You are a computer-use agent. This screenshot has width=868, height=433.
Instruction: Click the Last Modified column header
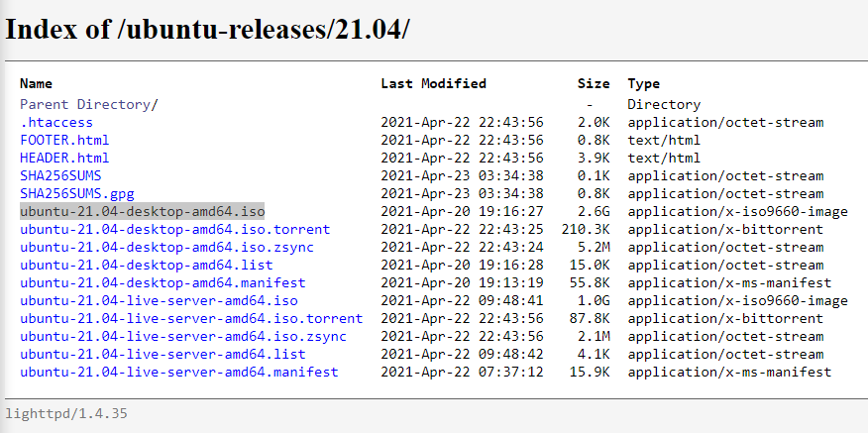coord(433,83)
